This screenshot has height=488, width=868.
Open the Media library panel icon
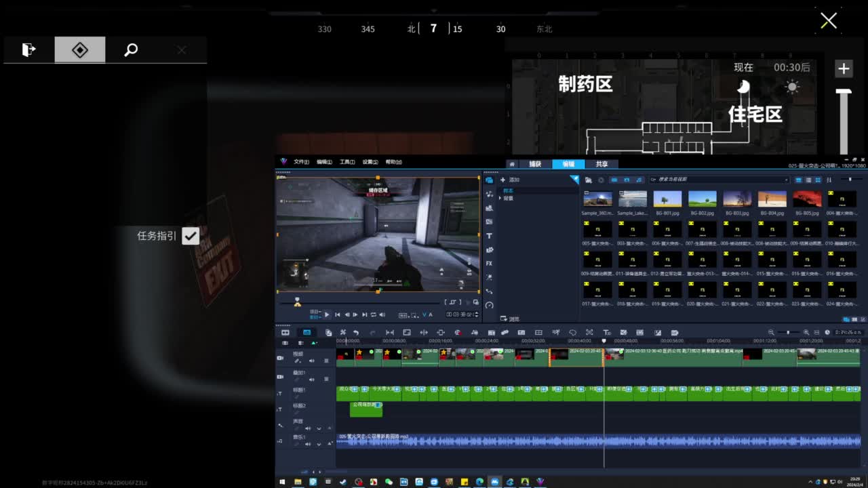point(489,180)
